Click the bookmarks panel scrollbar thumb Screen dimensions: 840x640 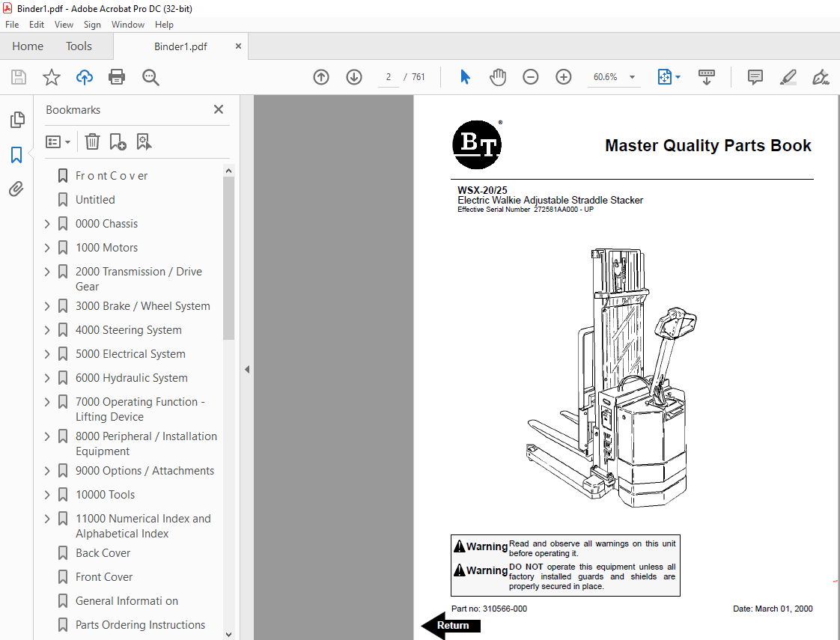(229, 258)
